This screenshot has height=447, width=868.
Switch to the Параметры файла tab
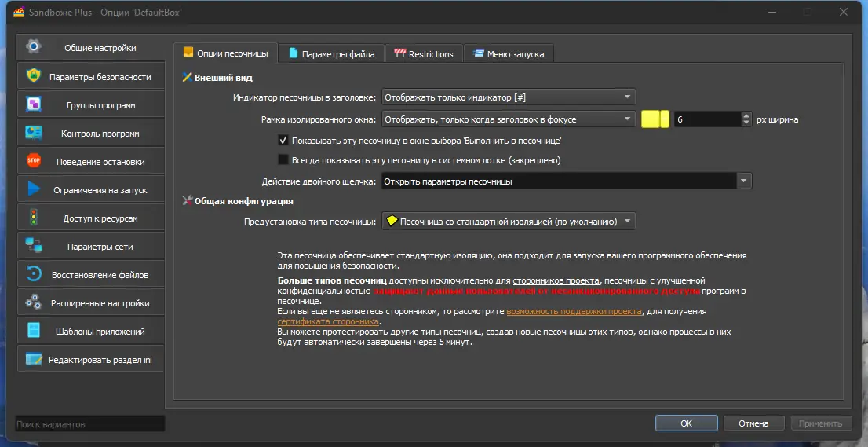coord(332,53)
